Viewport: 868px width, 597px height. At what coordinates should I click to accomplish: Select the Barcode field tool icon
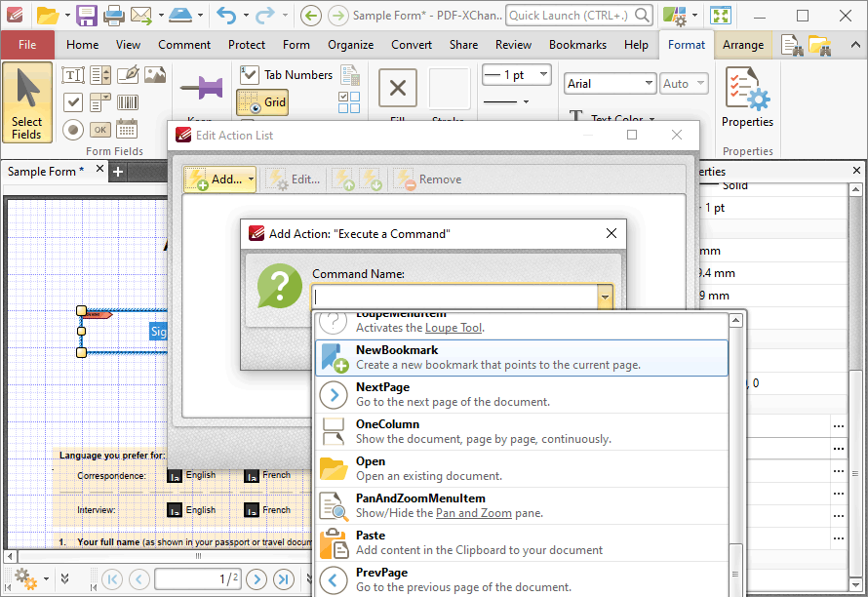pyautogui.click(x=128, y=102)
